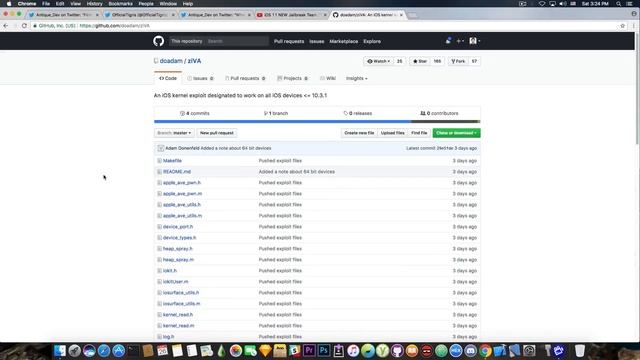Open App Store from the dock
Viewport: 640px width, 360px height.
click(x=118, y=351)
